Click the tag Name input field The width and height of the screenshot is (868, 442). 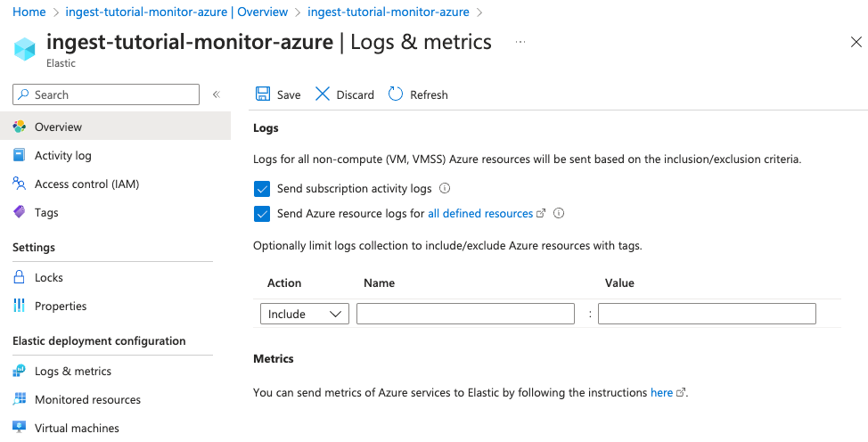click(465, 314)
